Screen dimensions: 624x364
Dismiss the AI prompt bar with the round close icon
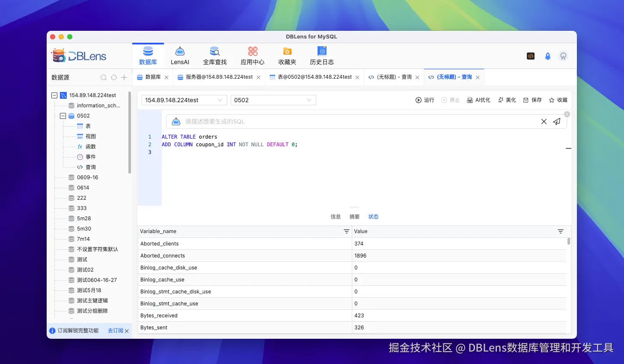point(567,114)
